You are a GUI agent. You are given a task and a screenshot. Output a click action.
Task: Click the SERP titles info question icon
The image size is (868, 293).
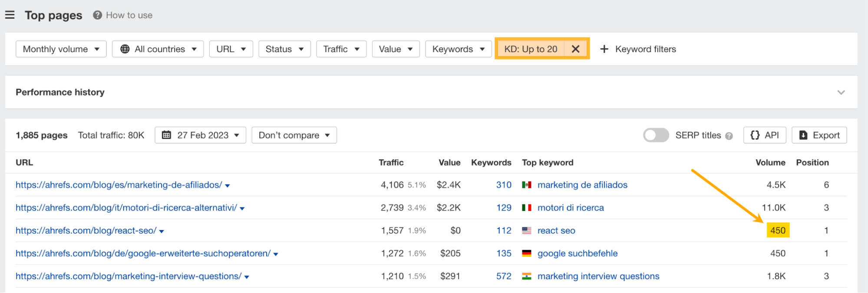coord(729,136)
